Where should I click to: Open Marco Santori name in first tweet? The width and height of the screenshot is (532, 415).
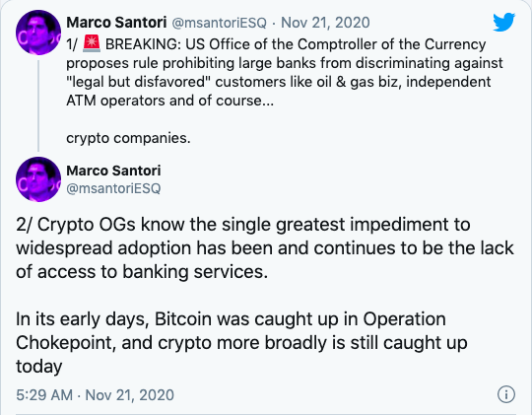[116, 23]
